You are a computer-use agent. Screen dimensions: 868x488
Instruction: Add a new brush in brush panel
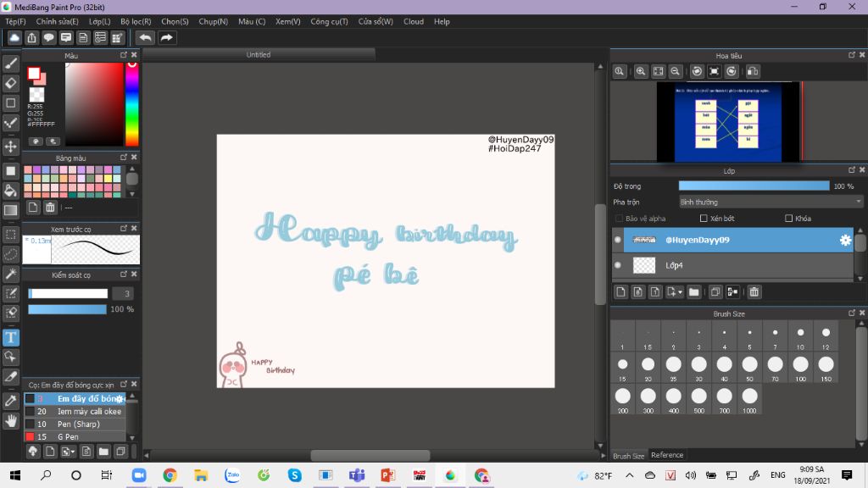(x=50, y=452)
